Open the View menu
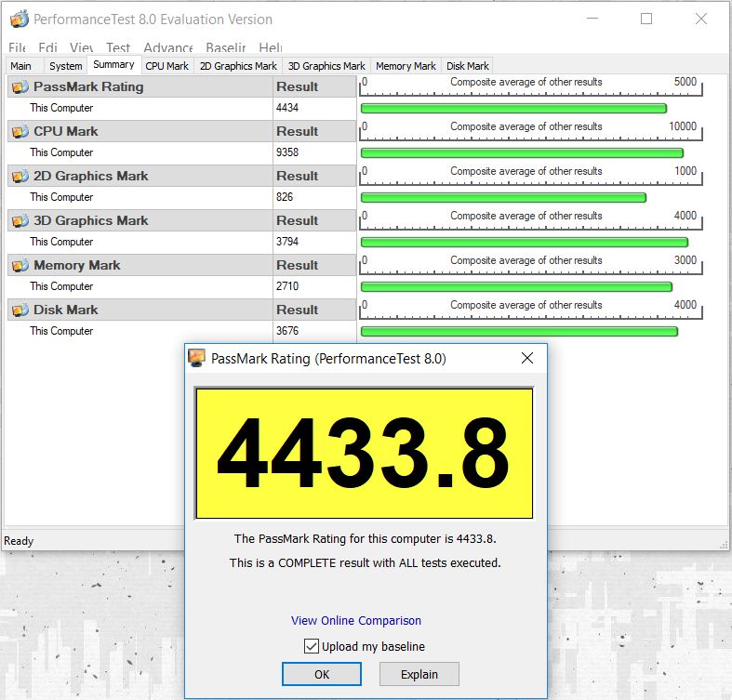The height and width of the screenshot is (700, 732). tap(81, 47)
